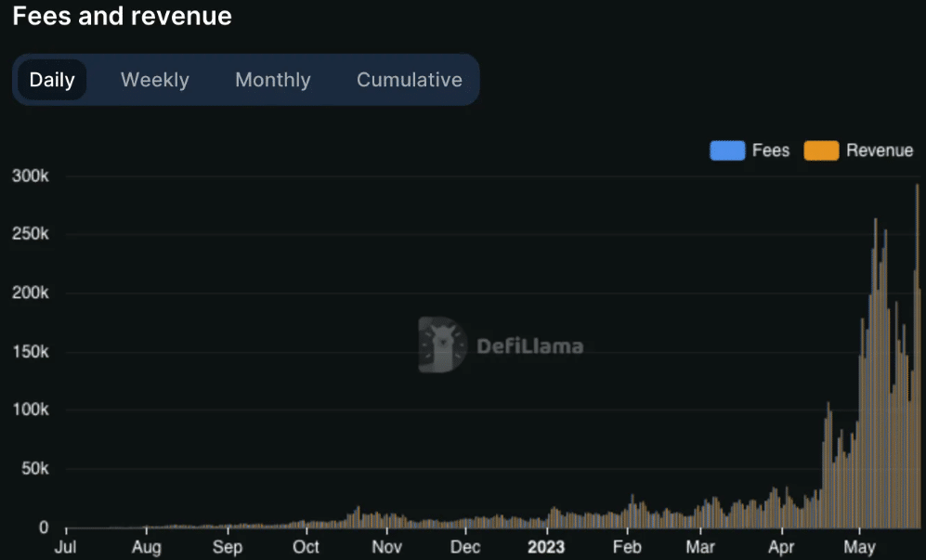Click the 250k y-axis label
The width and height of the screenshot is (926, 560).
coord(31,234)
